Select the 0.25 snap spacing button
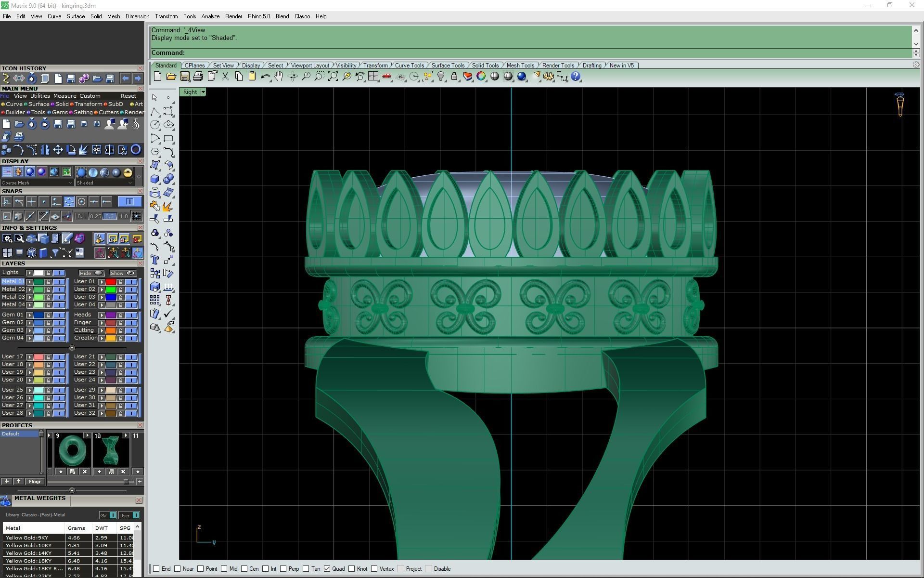The image size is (924, 578). tap(96, 216)
